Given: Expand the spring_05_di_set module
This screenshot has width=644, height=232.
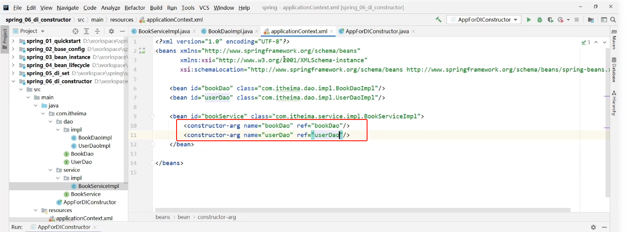Looking at the screenshot, I should (x=13, y=73).
